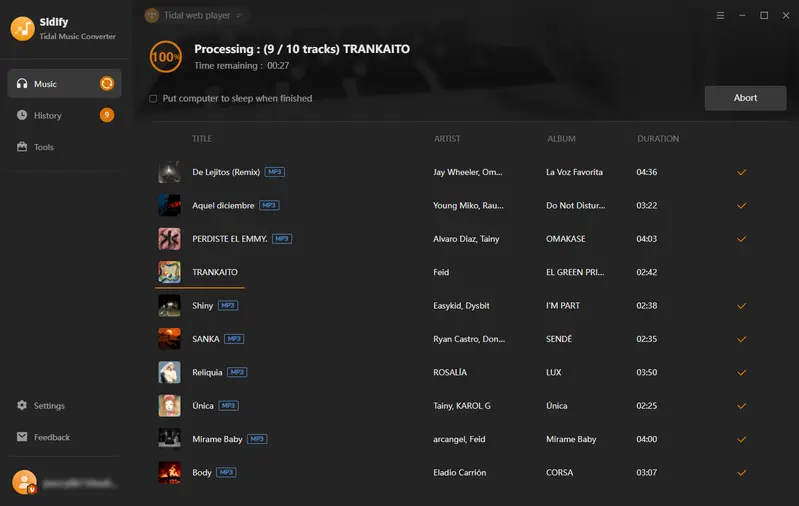Click the done checkmark for Aquel diciembre

click(741, 205)
